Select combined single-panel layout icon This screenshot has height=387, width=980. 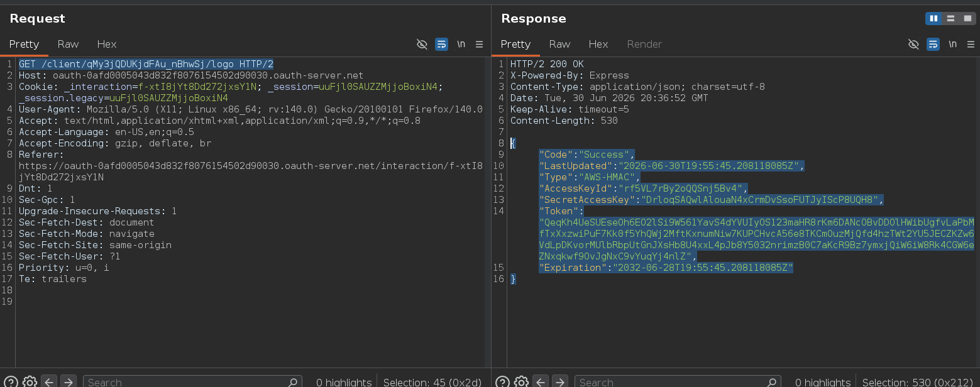(967, 18)
